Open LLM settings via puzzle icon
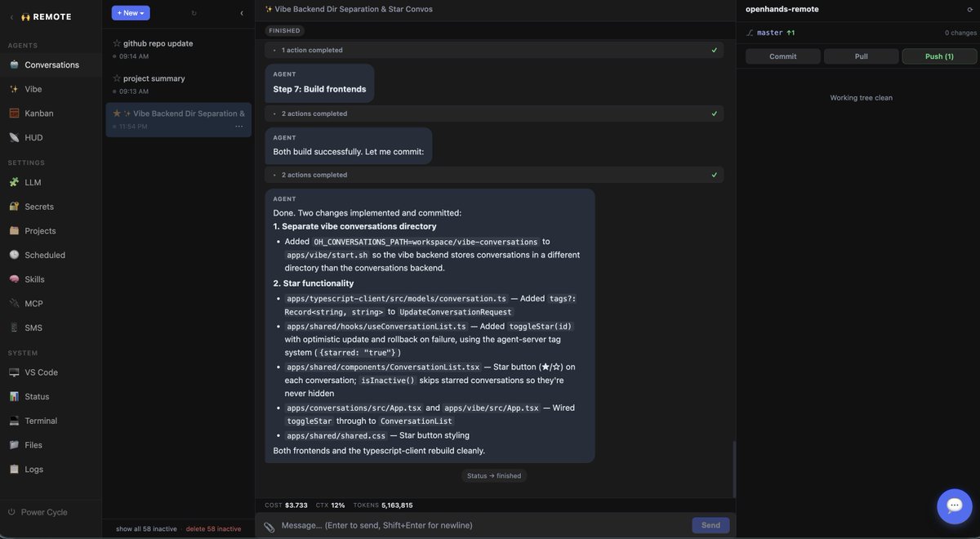Viewport: 980px width, 539px height. click(14, 182)
